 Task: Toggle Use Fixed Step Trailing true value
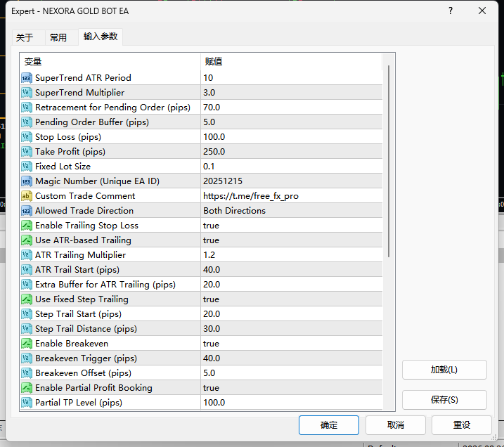292,299
